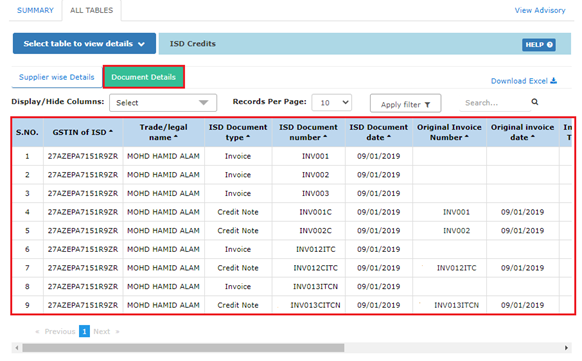Screen dimensions: 582x361
Task: Open Records Per Page dropdown
Action: (x=332, y=102)
